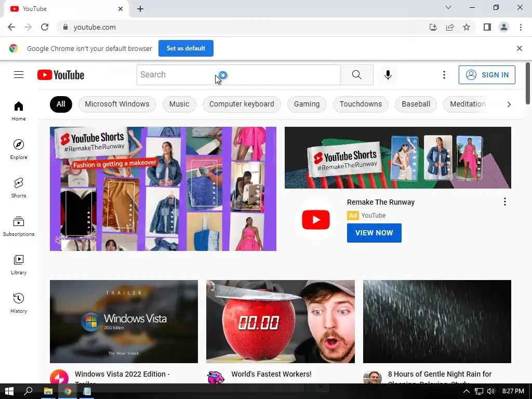Viewport: 532px width, 399px height.
Task: Select the All filter chip
Action: (61, 104)
